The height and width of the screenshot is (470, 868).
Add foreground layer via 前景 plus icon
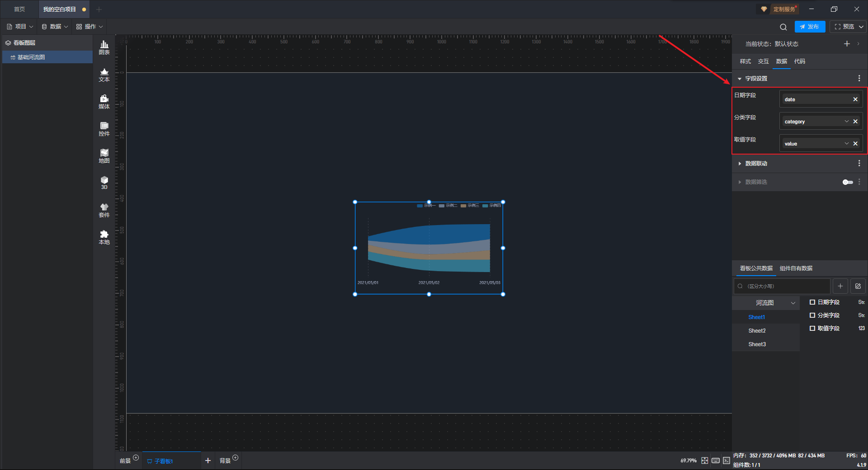136,458
